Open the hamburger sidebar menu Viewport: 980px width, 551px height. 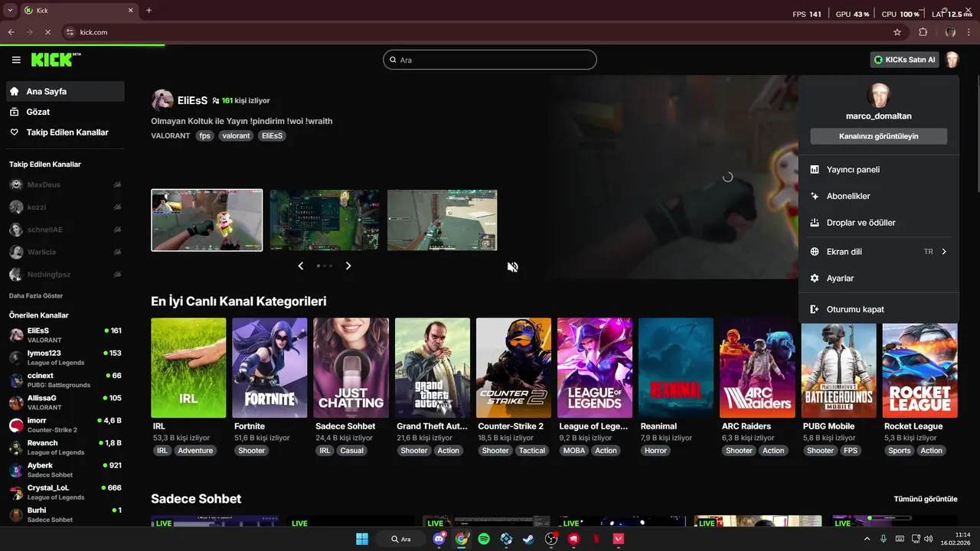[16, 60]
